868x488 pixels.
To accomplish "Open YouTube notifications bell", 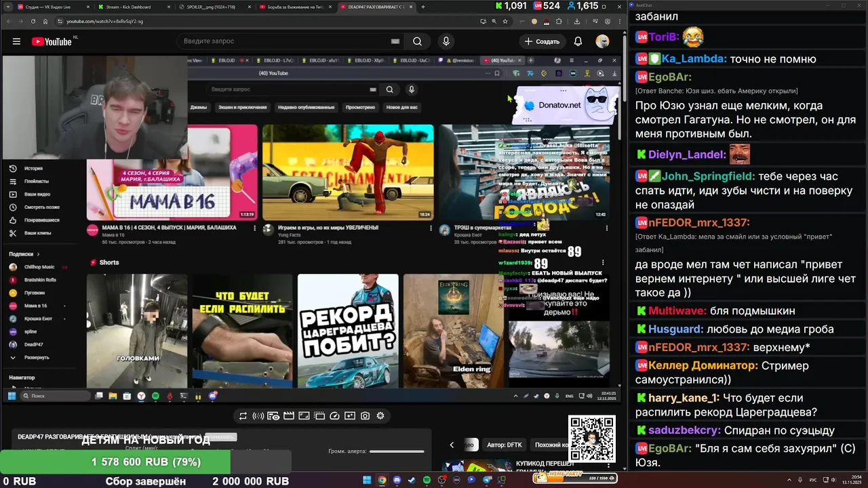I will [578, 41].
